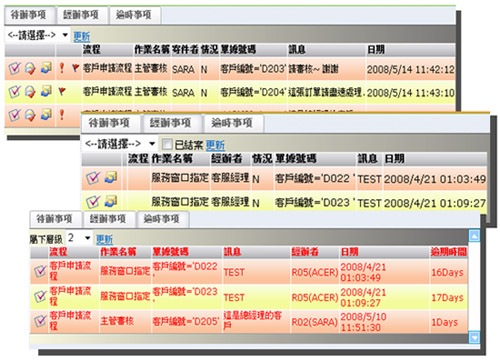Click the red flag icon in the D204 row
The width and height of the screenshot is (500, 362).
pyautogui.click(x=62, y=91)
